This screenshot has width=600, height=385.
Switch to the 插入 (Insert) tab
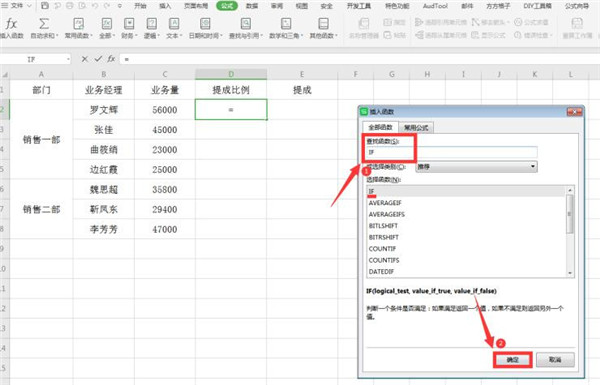point(165,6)
